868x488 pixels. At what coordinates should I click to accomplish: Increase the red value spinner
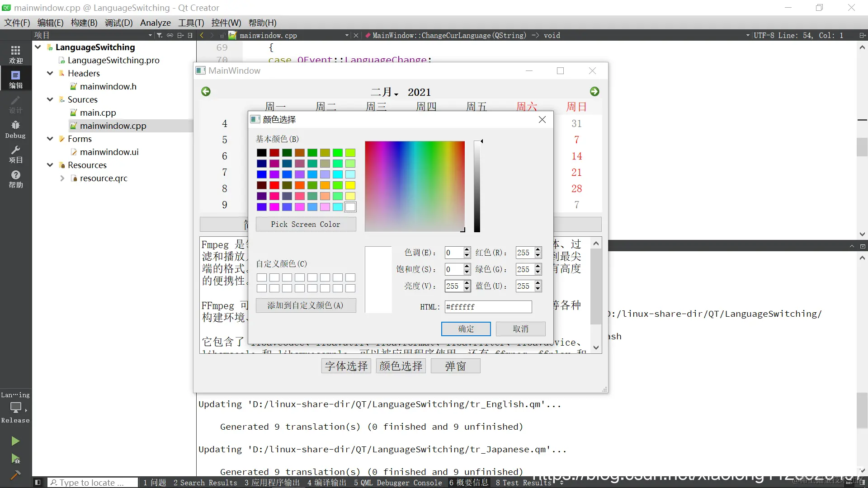point(538,250)
